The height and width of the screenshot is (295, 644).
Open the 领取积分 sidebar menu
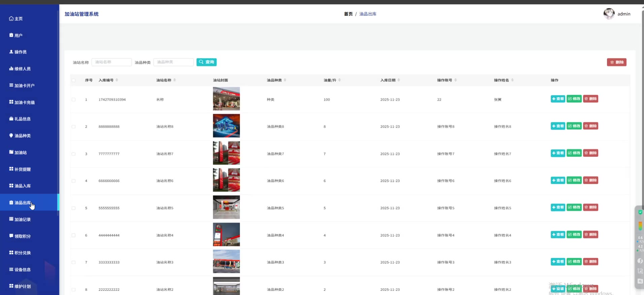29,236
